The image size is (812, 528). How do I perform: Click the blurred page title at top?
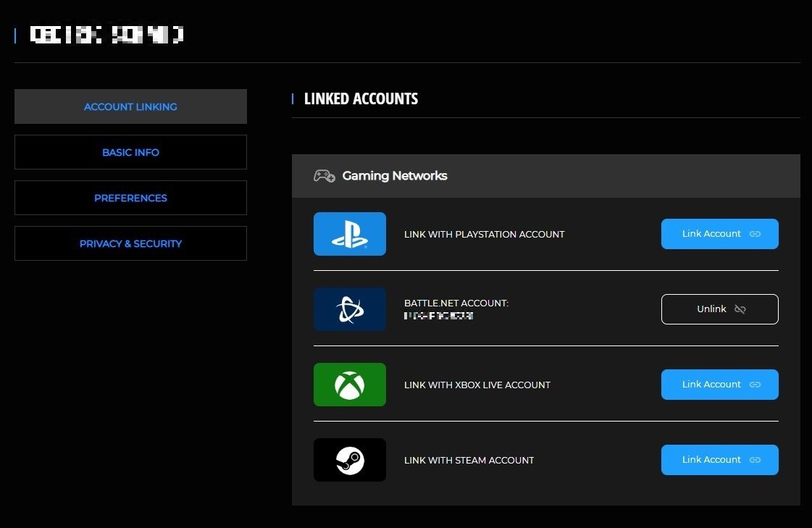tap(106, 34)
